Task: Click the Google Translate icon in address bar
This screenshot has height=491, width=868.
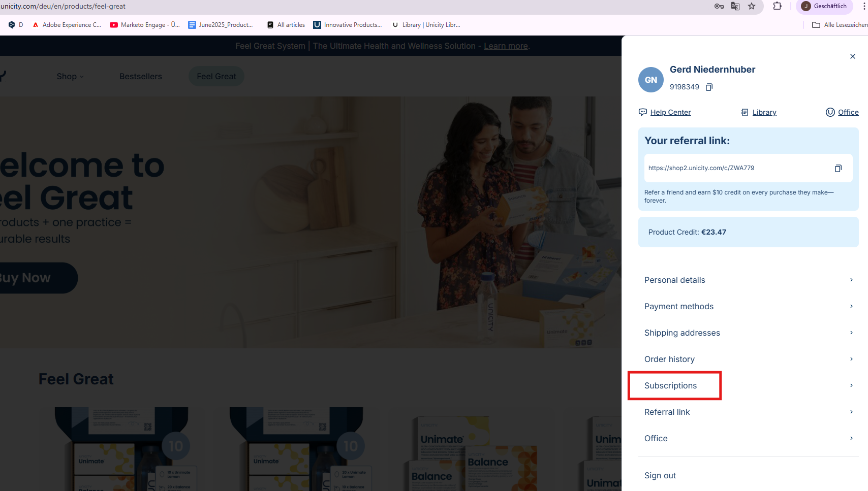Action: pos(735,6)
